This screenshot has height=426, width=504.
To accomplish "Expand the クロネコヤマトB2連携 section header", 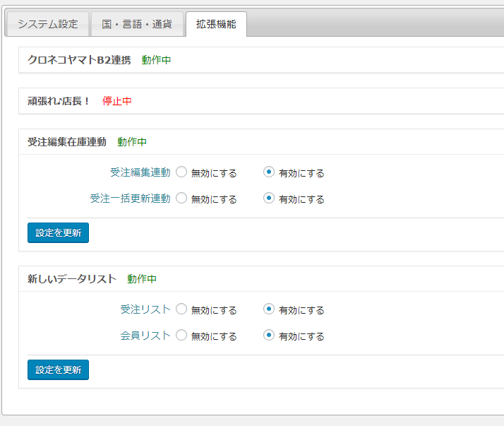I will pyautogui.click(x=261, y=60).
